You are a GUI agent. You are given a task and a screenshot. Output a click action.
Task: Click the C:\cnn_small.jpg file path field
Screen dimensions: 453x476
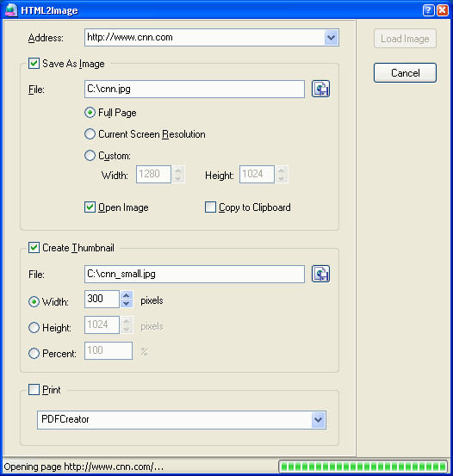tap(195, 274)
